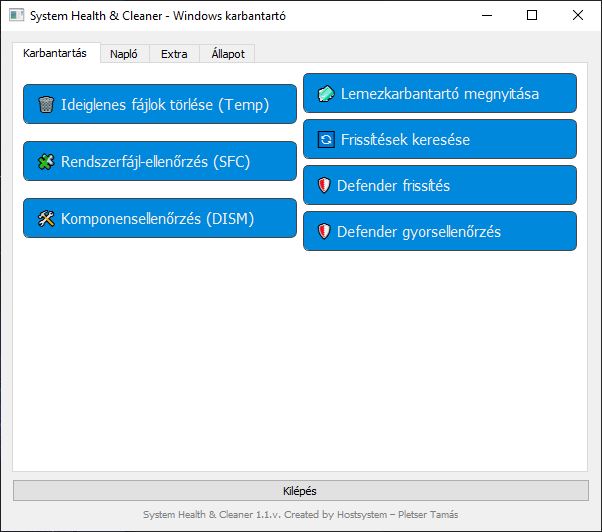Switch to the Napló tab
The image size is (602, 532).
point(124,54)
